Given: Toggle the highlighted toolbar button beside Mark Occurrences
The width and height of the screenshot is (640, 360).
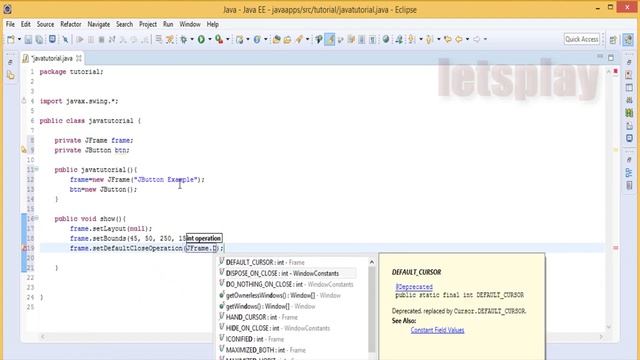Looking at the screenshot, I should point(330,40).
